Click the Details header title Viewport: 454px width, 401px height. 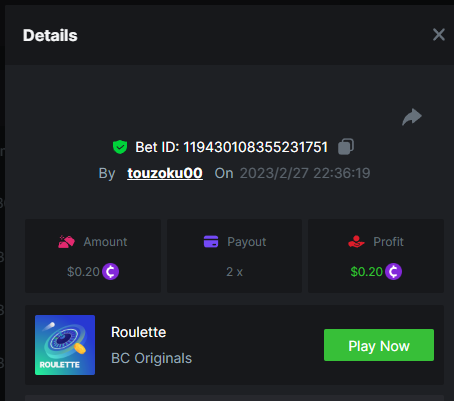(50, 35)
